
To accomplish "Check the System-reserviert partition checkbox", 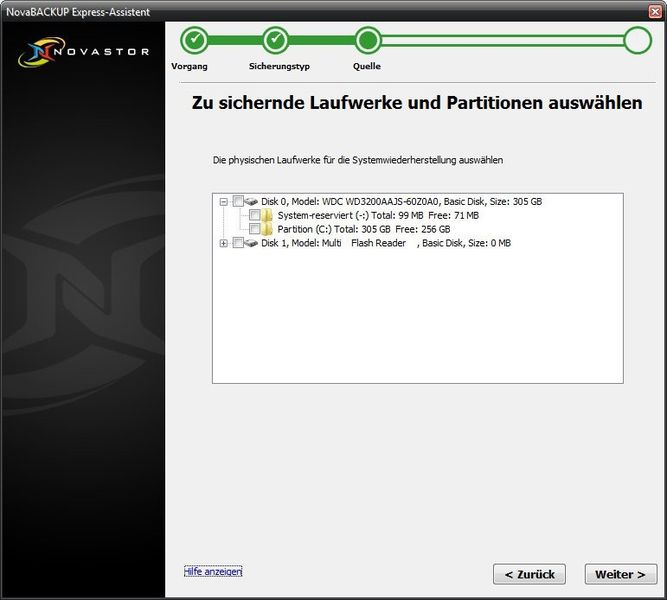I will (254, 215).
